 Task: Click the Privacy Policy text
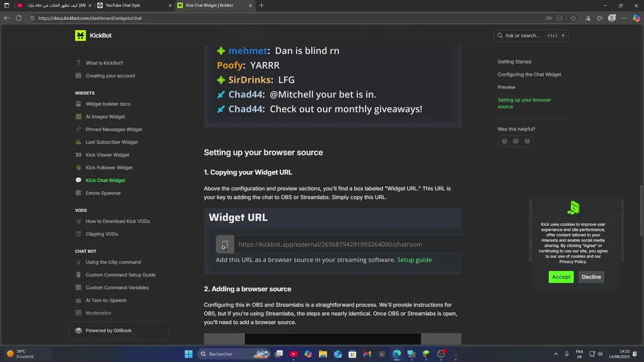[x=573, y=261]
